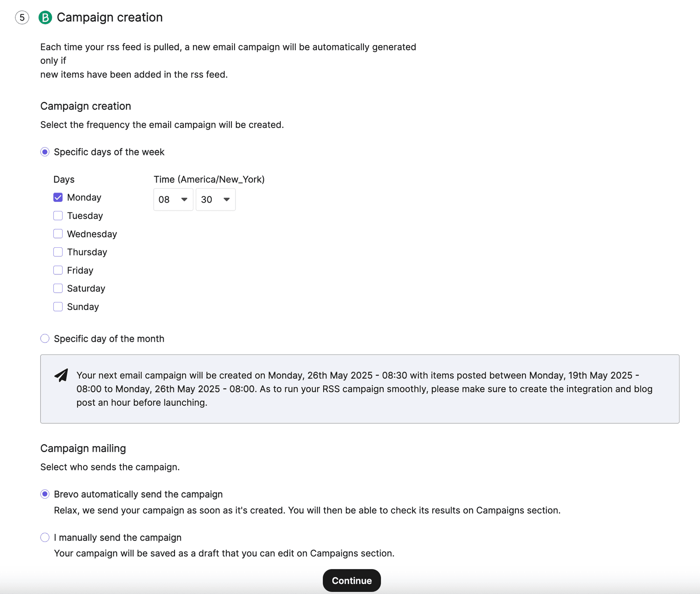The height and width of the screenshot is (594, 700).
Task: Select the Saturday checkbox
Action: tap(58, 288)
